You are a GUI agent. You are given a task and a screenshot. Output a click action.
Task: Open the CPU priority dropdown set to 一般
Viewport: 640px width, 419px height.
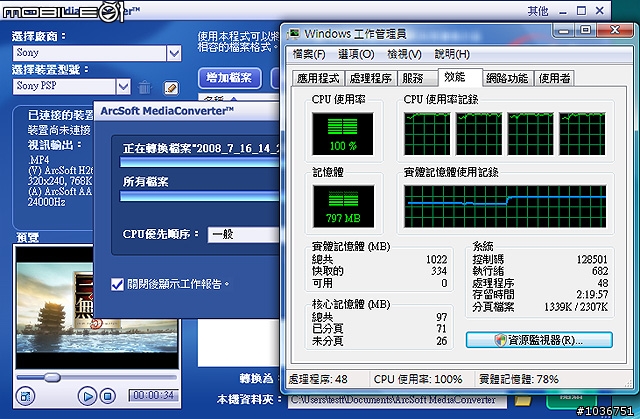[244, 235]
